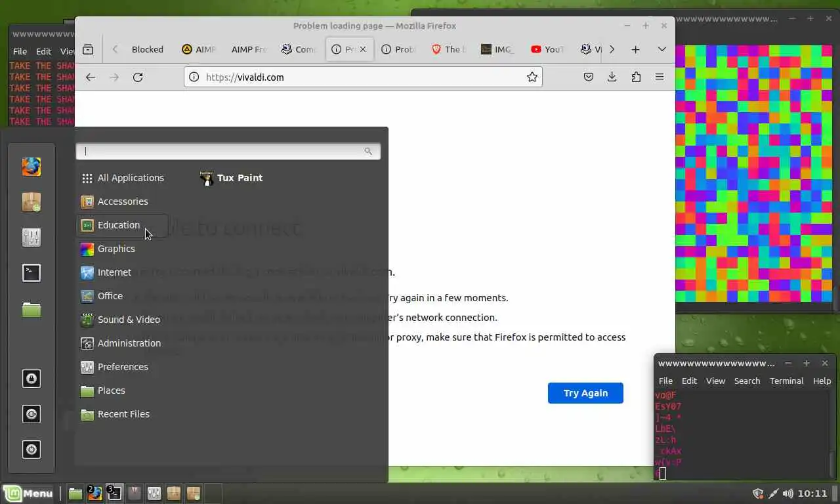
Task: Click the Mint Menu button
Action: [x=29, y=493]
